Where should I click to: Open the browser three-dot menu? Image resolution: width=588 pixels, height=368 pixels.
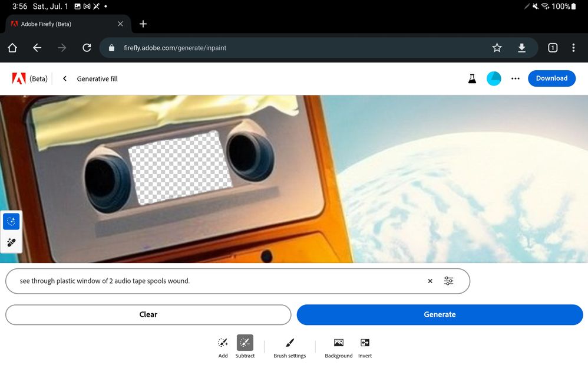click(573, 48)
